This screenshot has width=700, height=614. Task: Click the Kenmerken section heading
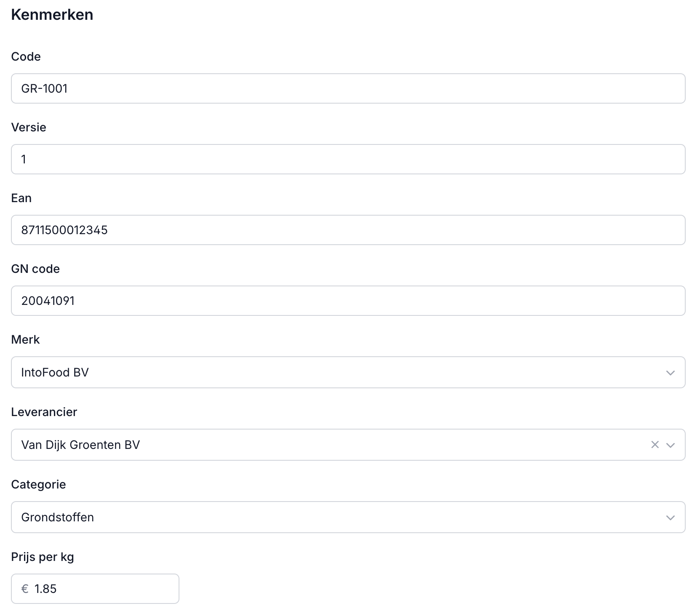52,15
